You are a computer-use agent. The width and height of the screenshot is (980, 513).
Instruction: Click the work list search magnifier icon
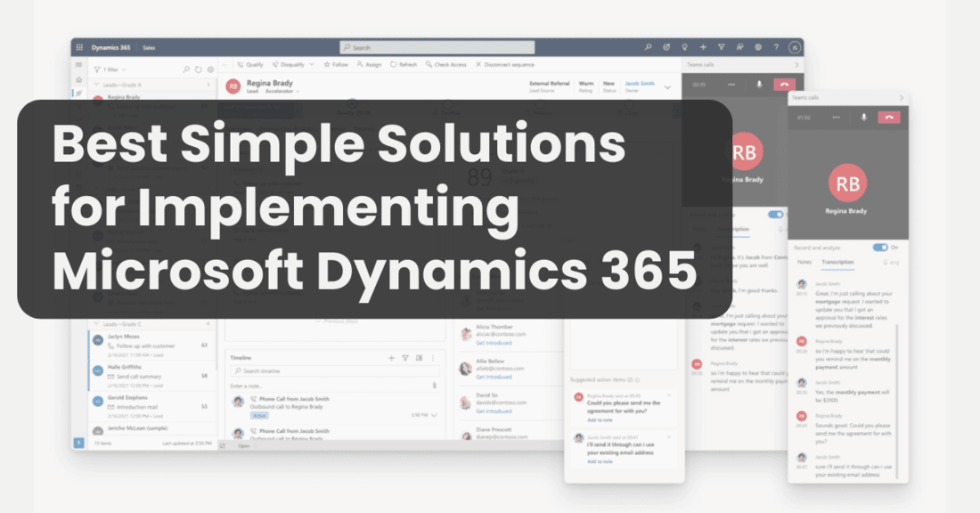[186, 69]
